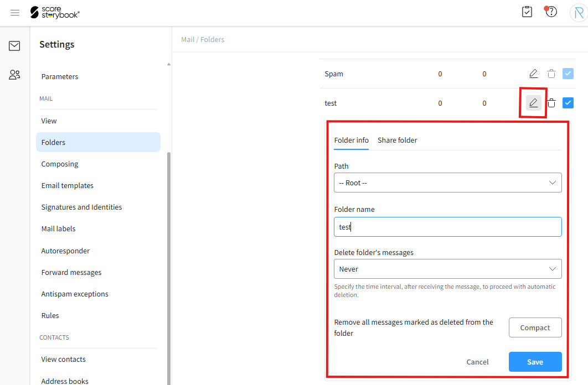Open Rules settings

pyautogui.click(x=50, y=316)
